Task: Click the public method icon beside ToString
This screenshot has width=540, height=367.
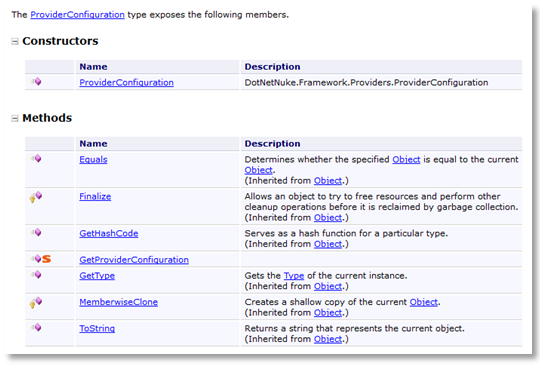Action: click(37, 328)
